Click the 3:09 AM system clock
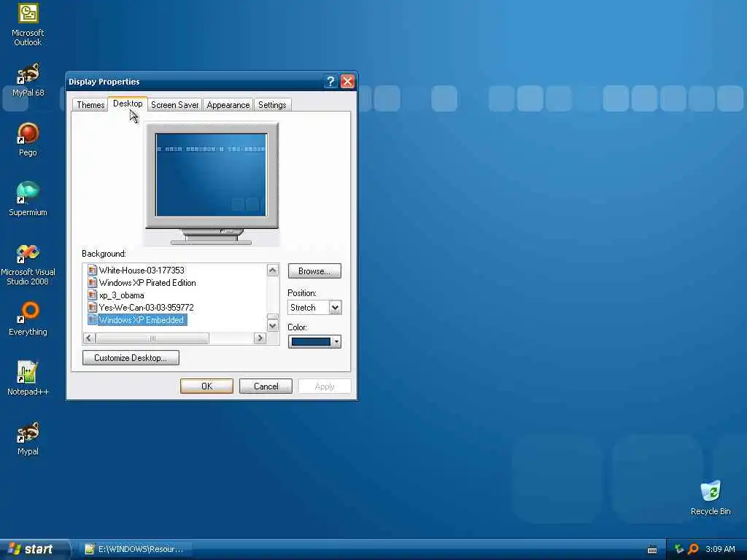This screenshot has width=747, height=560. click(x=720, y=549)
